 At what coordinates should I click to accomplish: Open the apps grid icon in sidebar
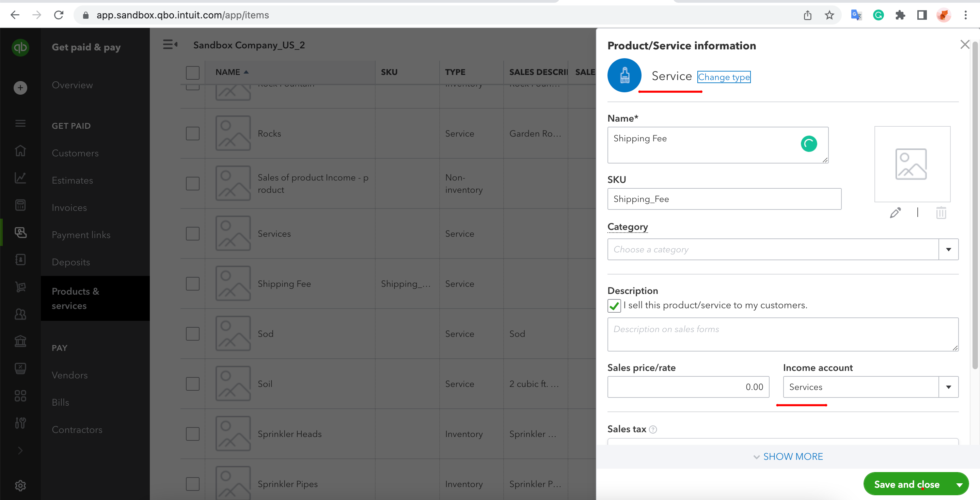[20, 396]
